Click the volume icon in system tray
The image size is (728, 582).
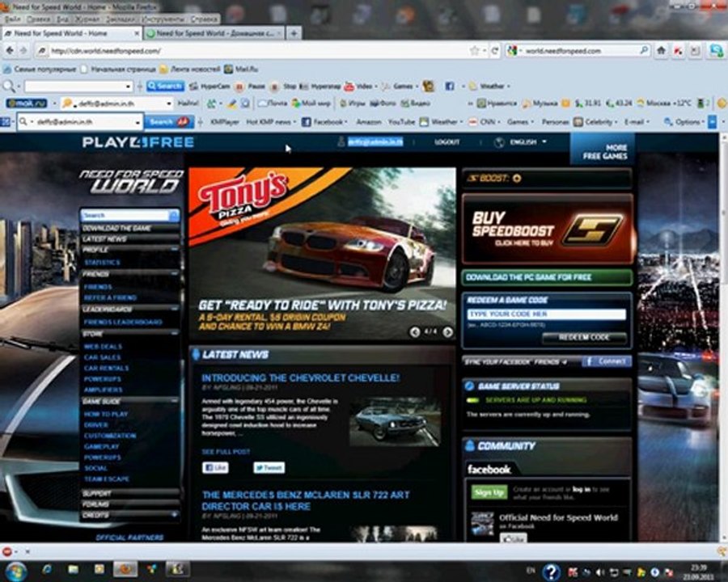(x=600, y=572)
